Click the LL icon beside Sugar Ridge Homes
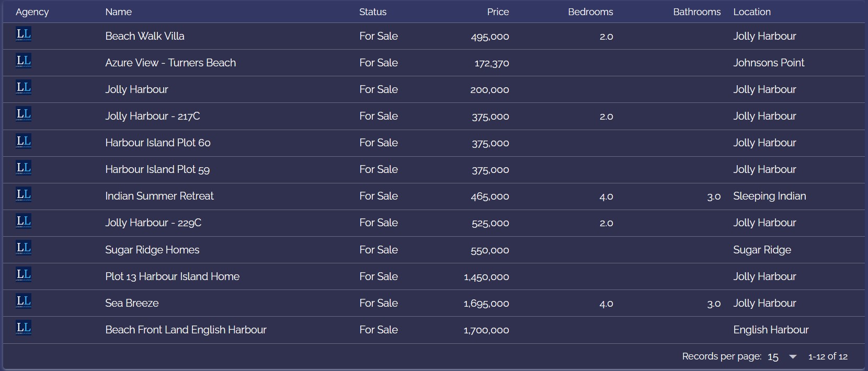 coord(24,249)
